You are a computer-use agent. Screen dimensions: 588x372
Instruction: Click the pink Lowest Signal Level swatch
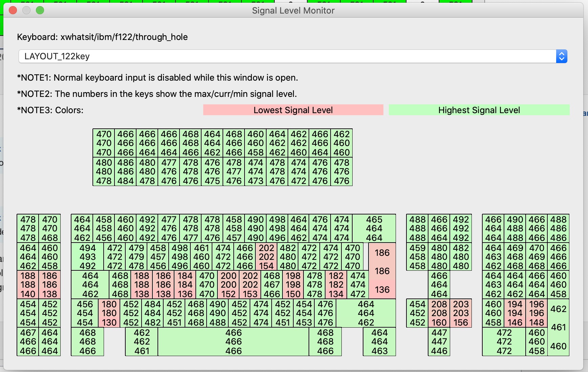tap(293, 110)
